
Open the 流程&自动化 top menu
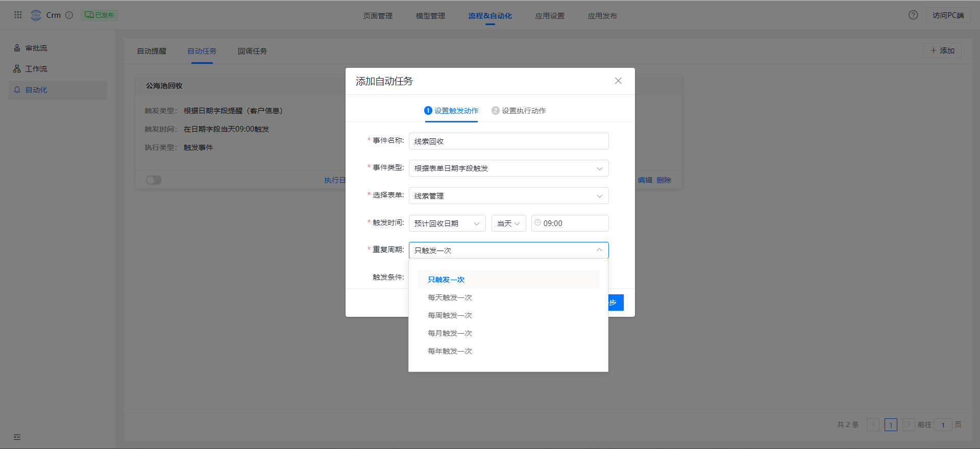pyautogui.click(x=490, y=16)
